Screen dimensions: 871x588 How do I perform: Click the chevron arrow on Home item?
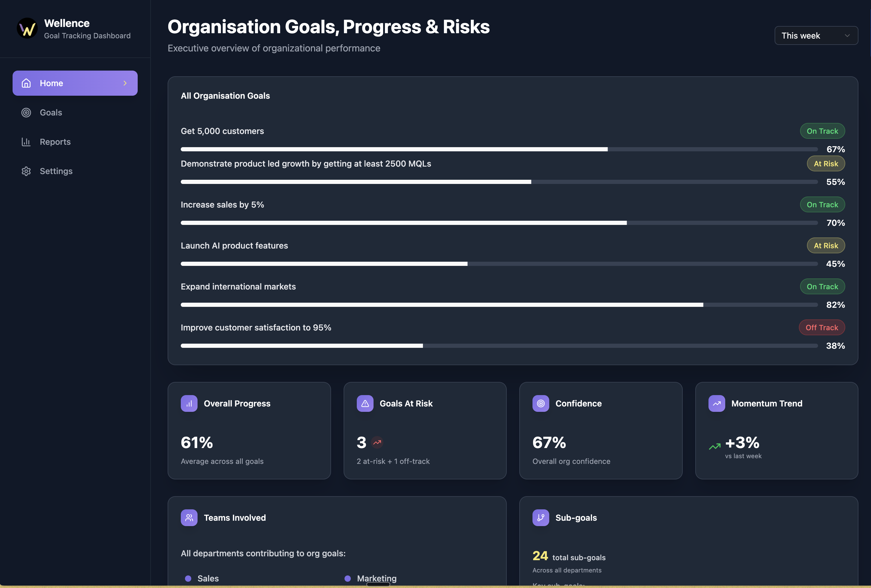point(125,83)
